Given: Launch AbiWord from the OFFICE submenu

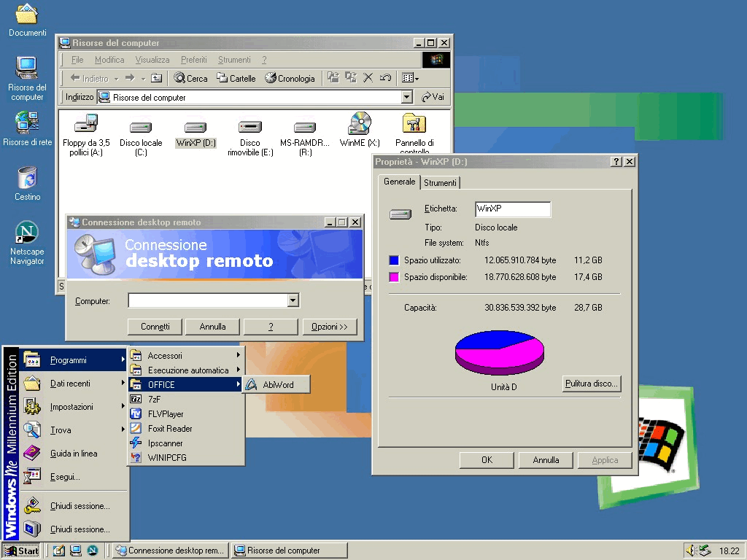Looking at the screenshot, I should (x=276, y=385).
